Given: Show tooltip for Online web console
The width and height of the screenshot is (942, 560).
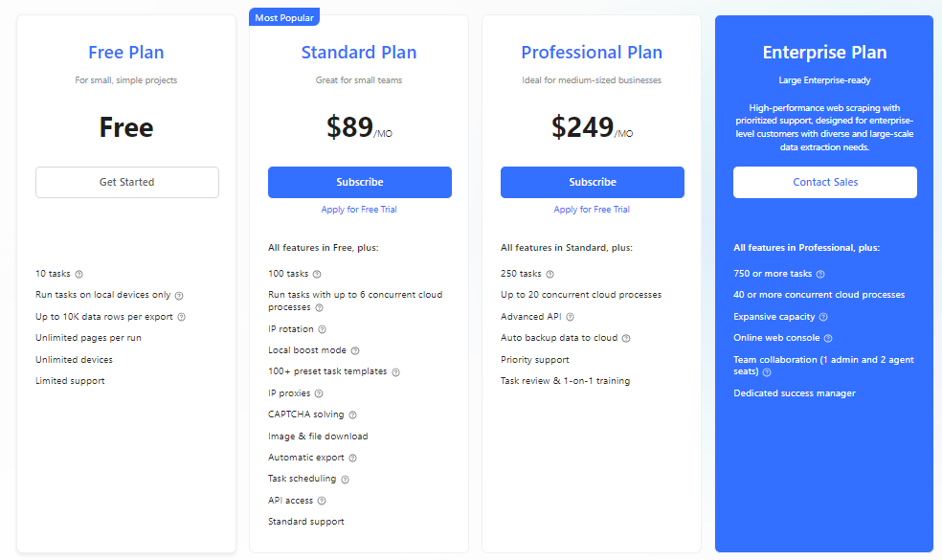Looking at the screenshot, I should coord(828,338).
